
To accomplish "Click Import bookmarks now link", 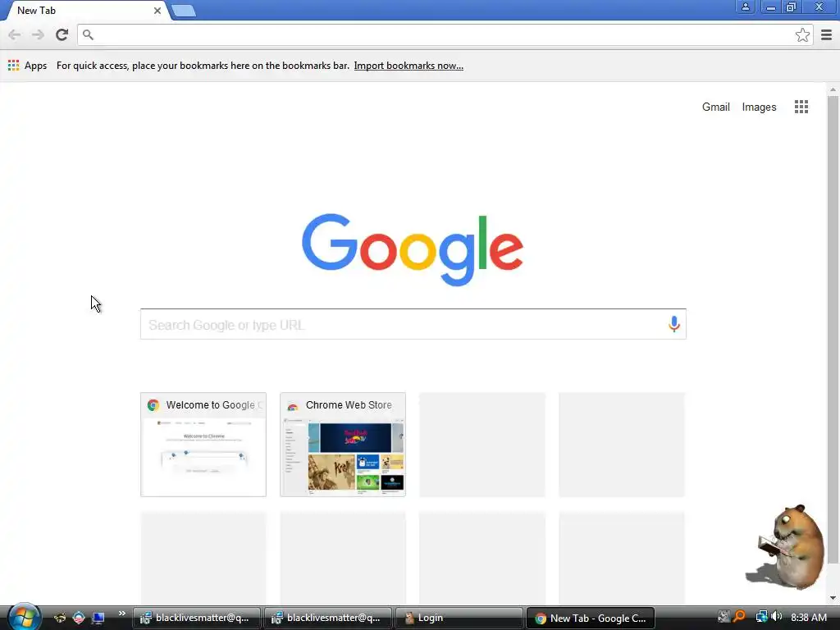I will point(409,66).
